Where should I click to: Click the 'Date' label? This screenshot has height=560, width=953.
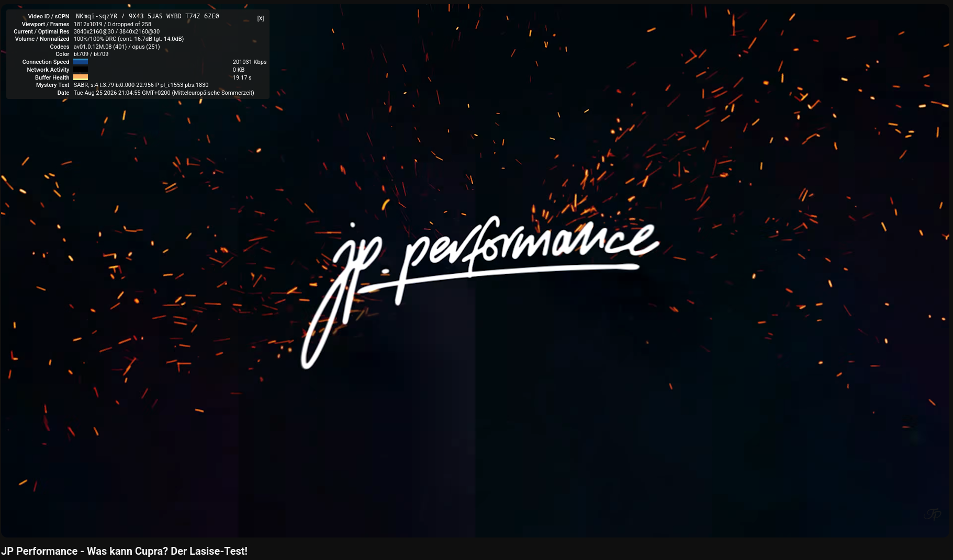coord(63,93)
